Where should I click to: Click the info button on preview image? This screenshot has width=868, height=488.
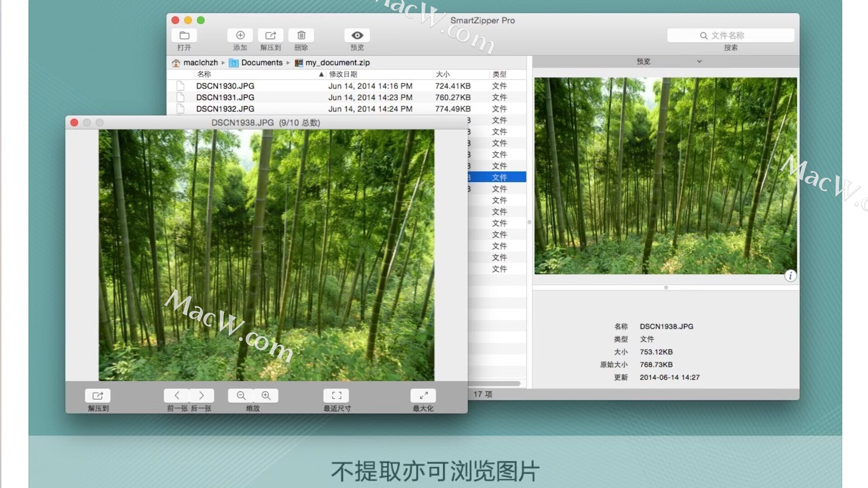790,276
